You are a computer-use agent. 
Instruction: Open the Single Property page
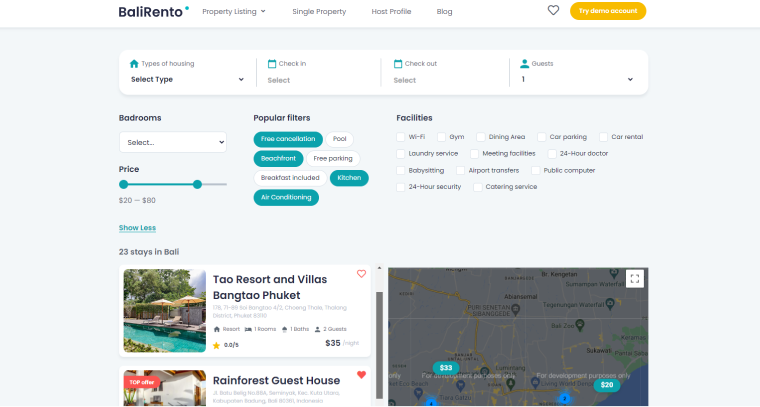tap(319, 12)
